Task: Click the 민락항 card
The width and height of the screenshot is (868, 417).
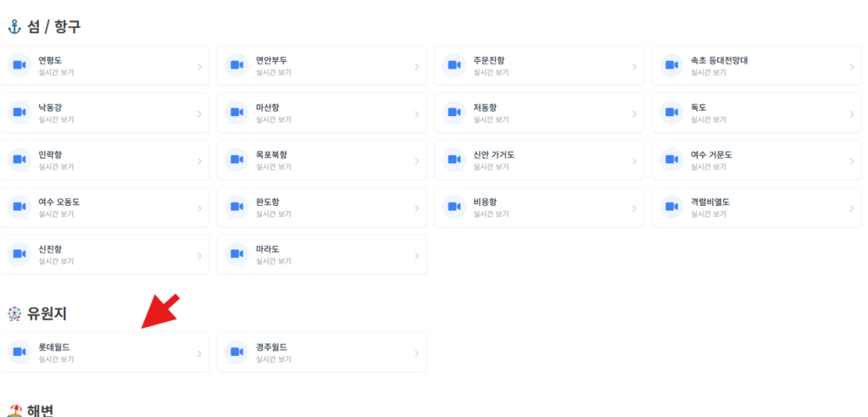Action: pos(104,160)
